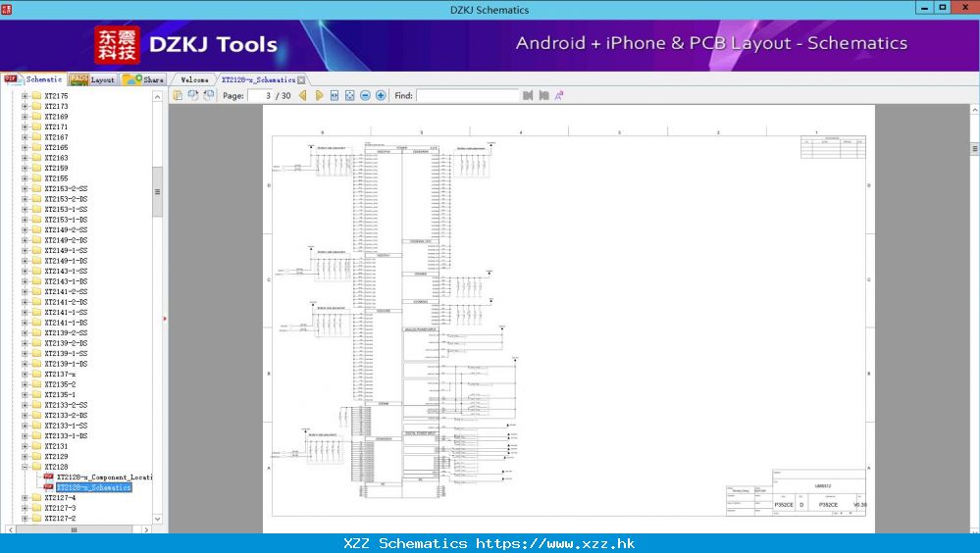Click the schematic page preview
Screen dimensions: 980x553
point(569,319)
